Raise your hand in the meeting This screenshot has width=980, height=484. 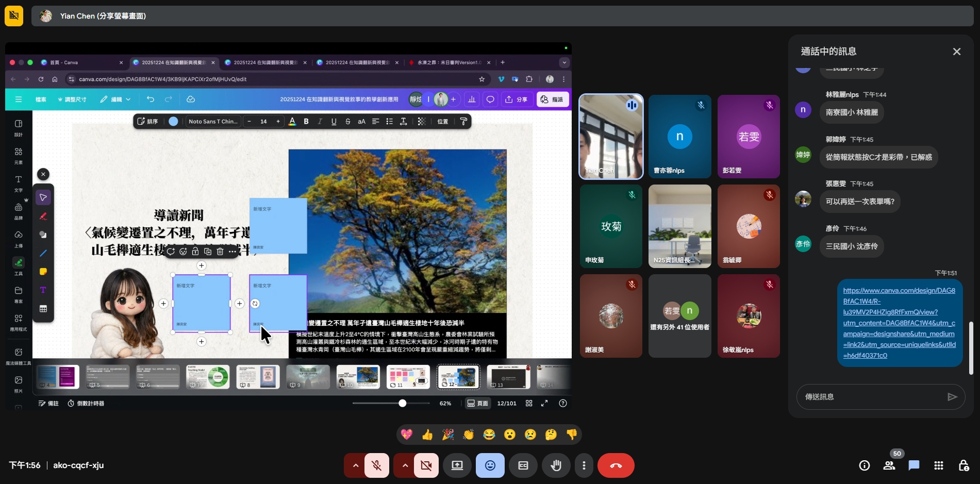pyautogui.click(x=556, y=465)
